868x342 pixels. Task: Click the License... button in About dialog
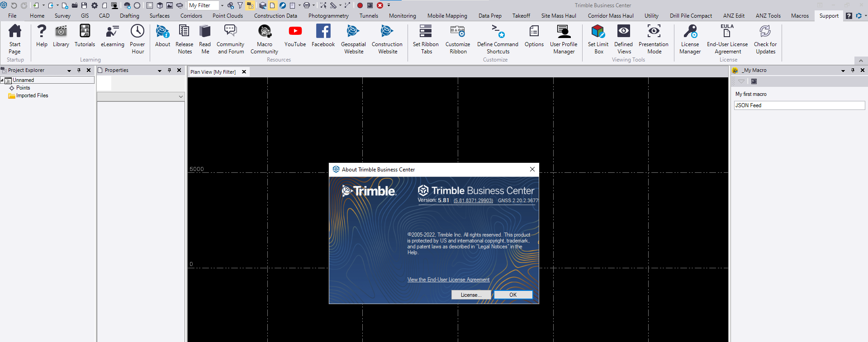point(471,295)
